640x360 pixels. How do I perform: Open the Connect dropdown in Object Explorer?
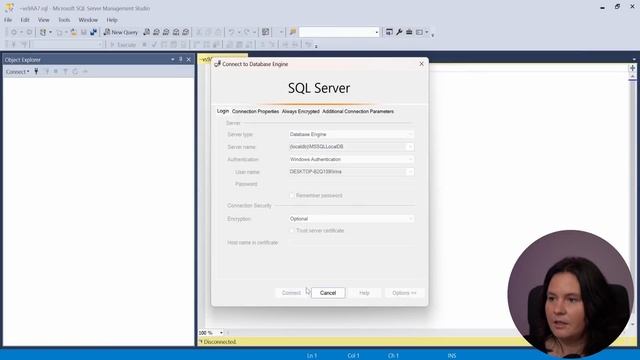pyautogui.click(x=18, y=71)
